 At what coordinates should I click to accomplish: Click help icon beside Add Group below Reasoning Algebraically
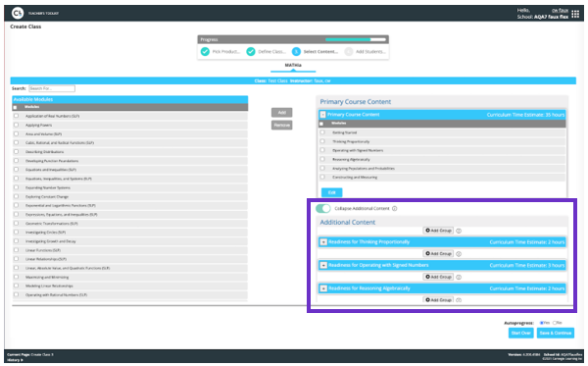[459, 300]
